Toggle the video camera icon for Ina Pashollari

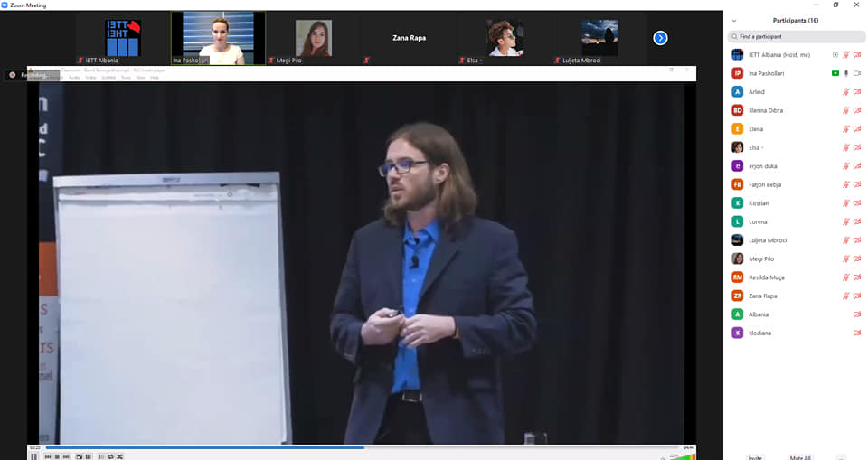856,73
